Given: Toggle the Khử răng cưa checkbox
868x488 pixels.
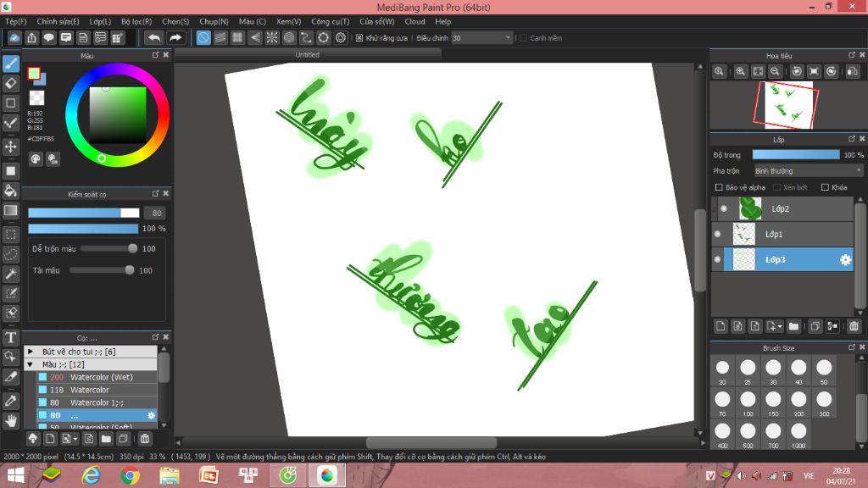Looking at the screenshot, I should (x=359, y=38).
